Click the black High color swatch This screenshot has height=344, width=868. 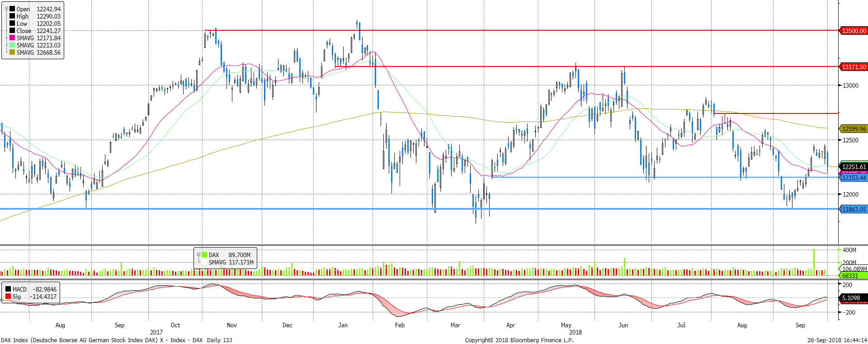12,16
